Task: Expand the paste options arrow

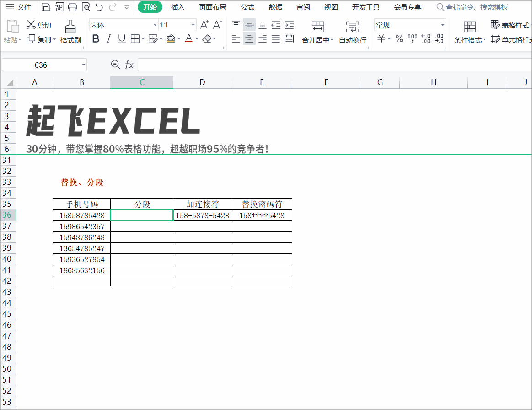Action: (21, 40)
